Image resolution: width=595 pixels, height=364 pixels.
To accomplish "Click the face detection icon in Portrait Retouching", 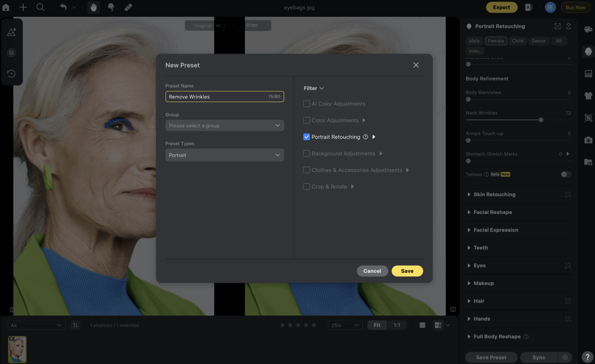I will click(x=557, y=26).
